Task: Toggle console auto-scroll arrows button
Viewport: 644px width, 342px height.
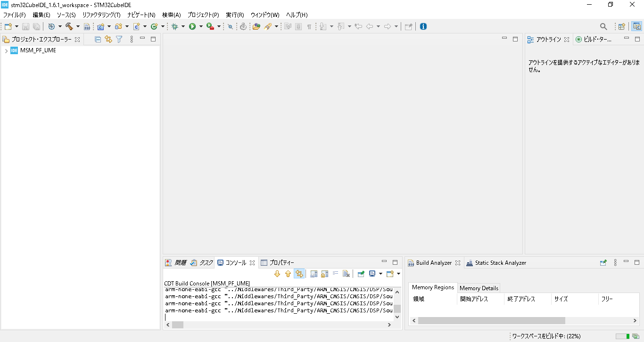Action: [x=299, y=274]
